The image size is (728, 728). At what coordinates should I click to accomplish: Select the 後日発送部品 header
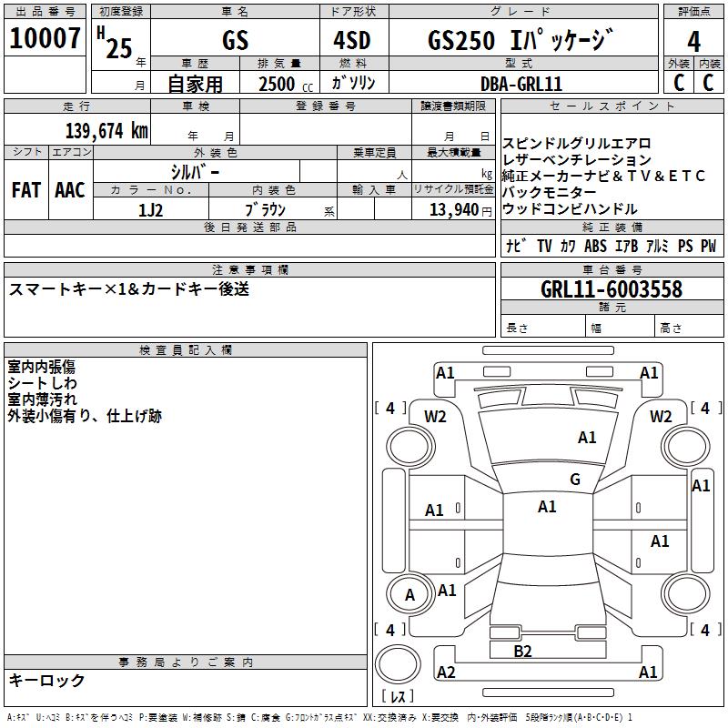click(x=249, y=227)
